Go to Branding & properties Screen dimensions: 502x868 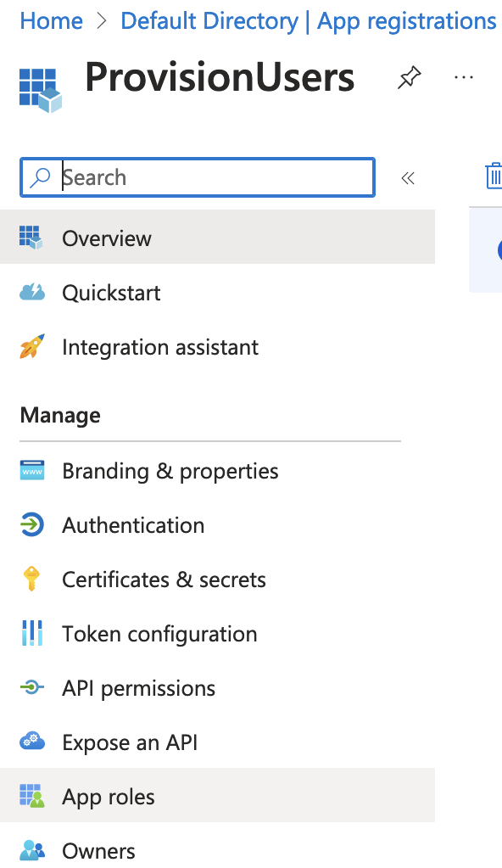(x=218, y=471)
